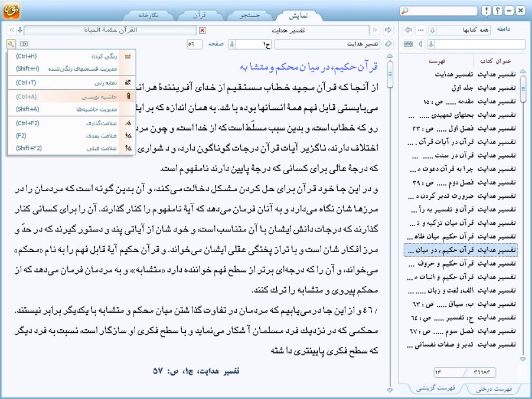
Task: Click the down arrow of the text scrollbar
Action: point(390,391)
